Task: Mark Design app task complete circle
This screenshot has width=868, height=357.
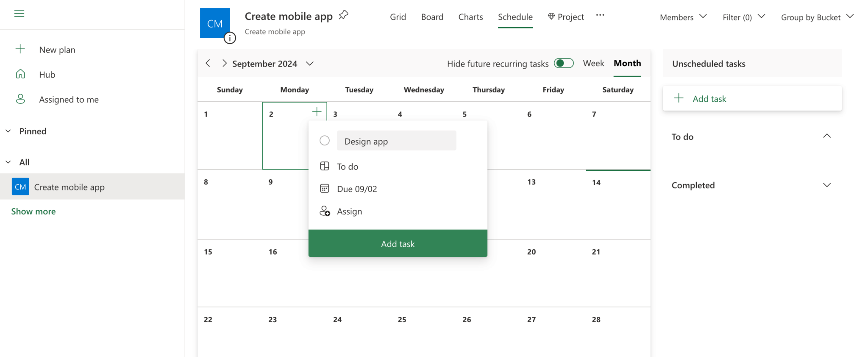Action: (x=325, y=140)
